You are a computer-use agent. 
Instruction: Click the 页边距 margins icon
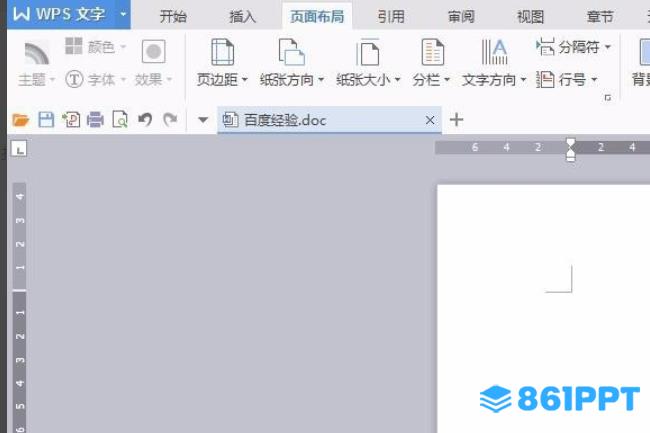pyautogui.click(x=223, y=52)
